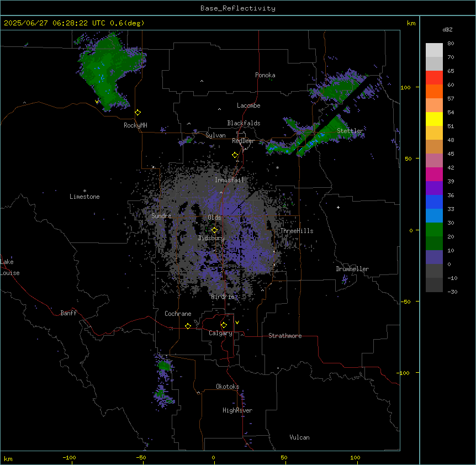Click the Base_Reflectivity title
Viewport: 476px width, 465px height.
click(238, 8)
